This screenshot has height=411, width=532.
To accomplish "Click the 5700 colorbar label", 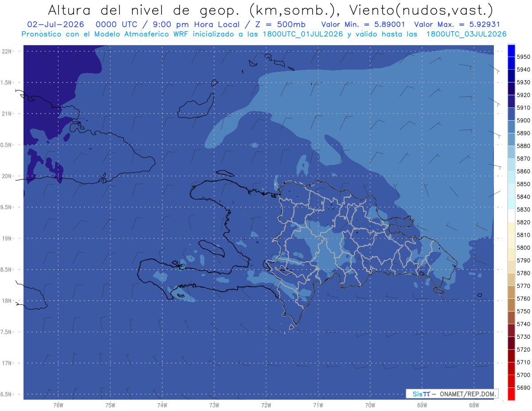I will tap(524, 375).
